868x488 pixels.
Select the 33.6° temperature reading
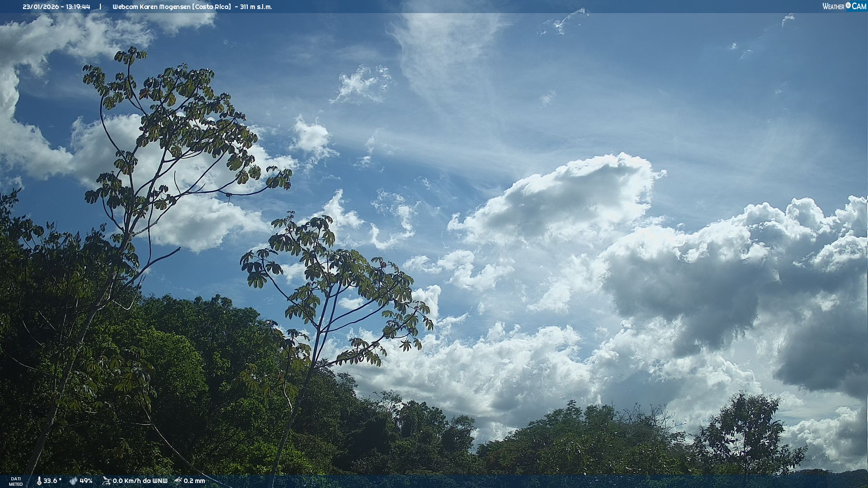(x=52, y=481)
